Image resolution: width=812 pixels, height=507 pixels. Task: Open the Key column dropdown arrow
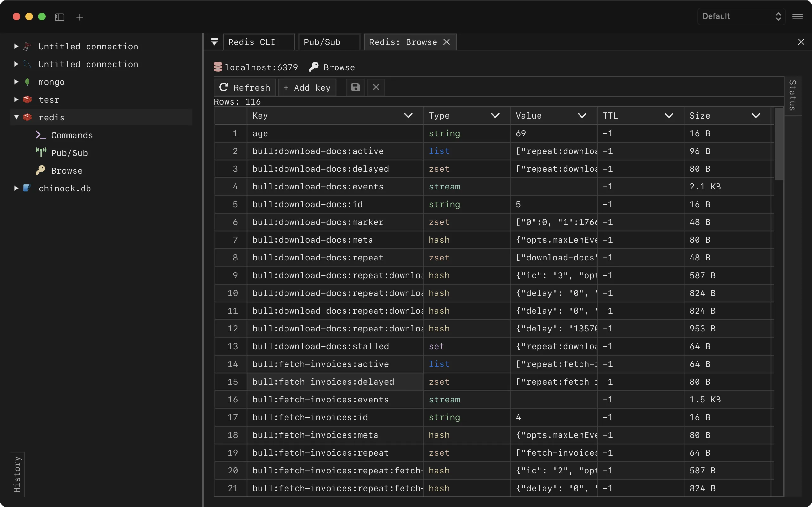(408, 116)
